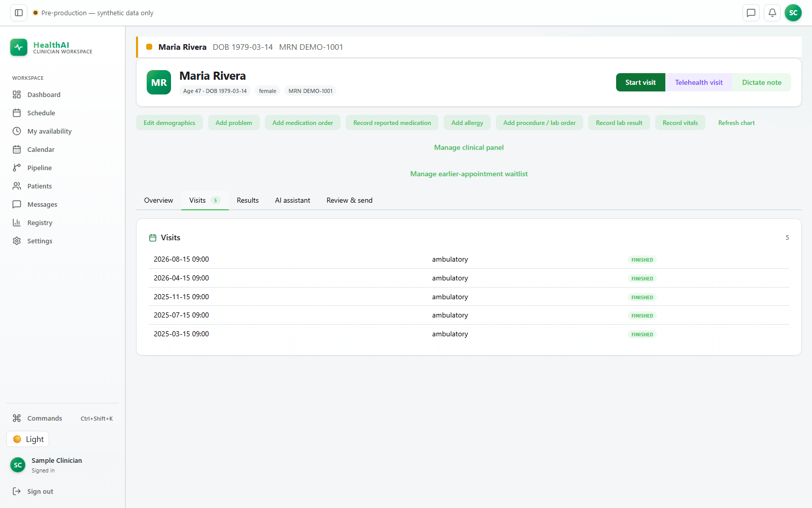Click the Calendar icon in sidebar
The image size is (812, 508).
(17, 149)
